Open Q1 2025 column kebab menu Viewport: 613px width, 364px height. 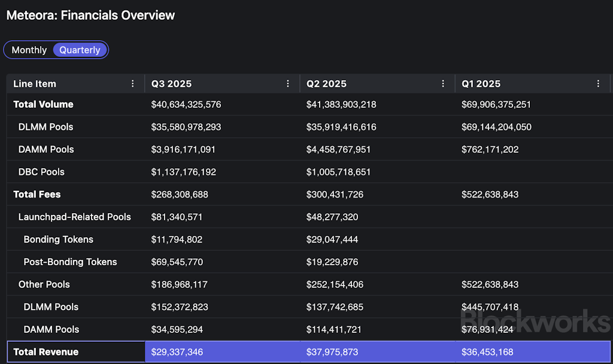coord(598,84)
